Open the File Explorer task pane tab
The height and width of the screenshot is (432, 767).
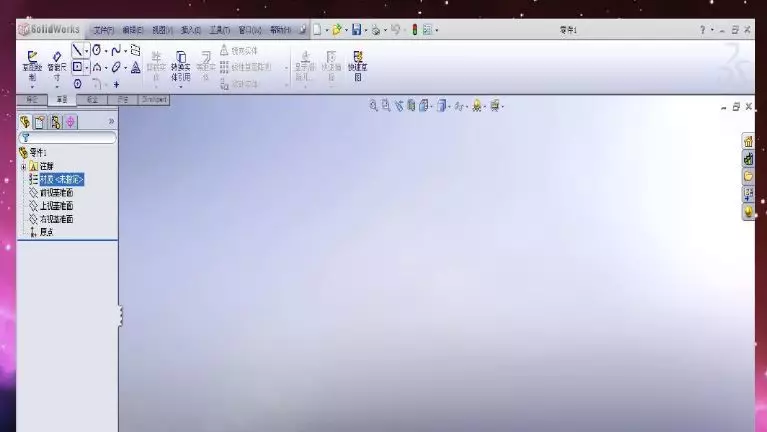pos(747,176)
